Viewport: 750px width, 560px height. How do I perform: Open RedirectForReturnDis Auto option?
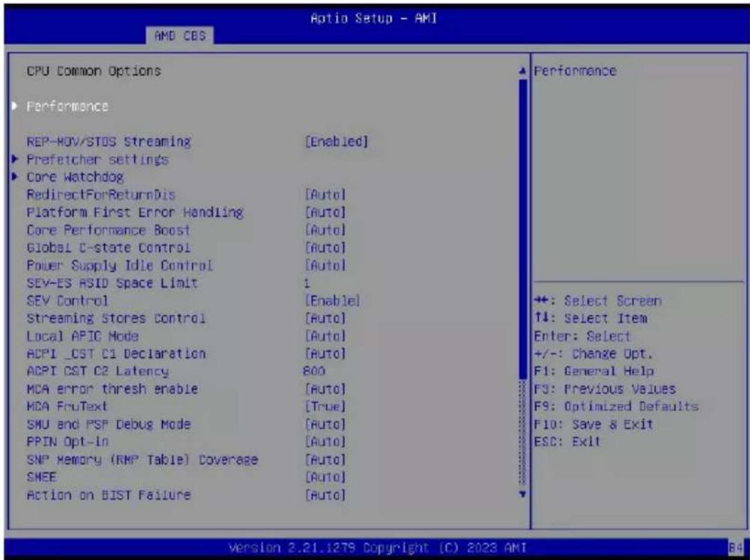(x=325, y=194)
